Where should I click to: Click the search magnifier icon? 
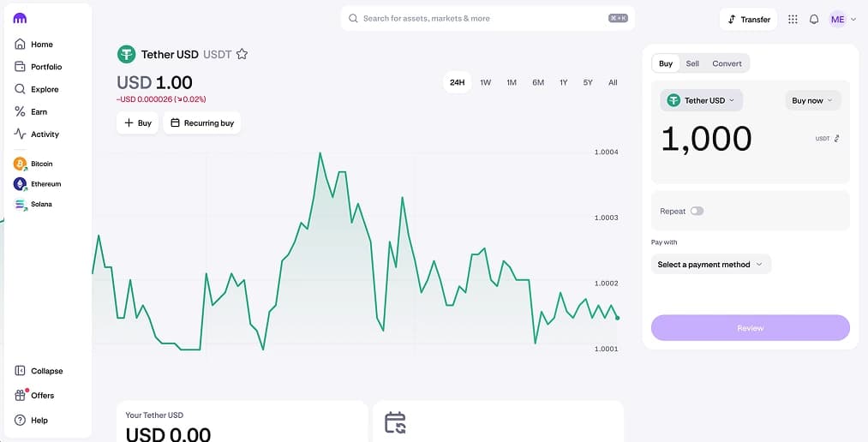[x=353, y=18]
